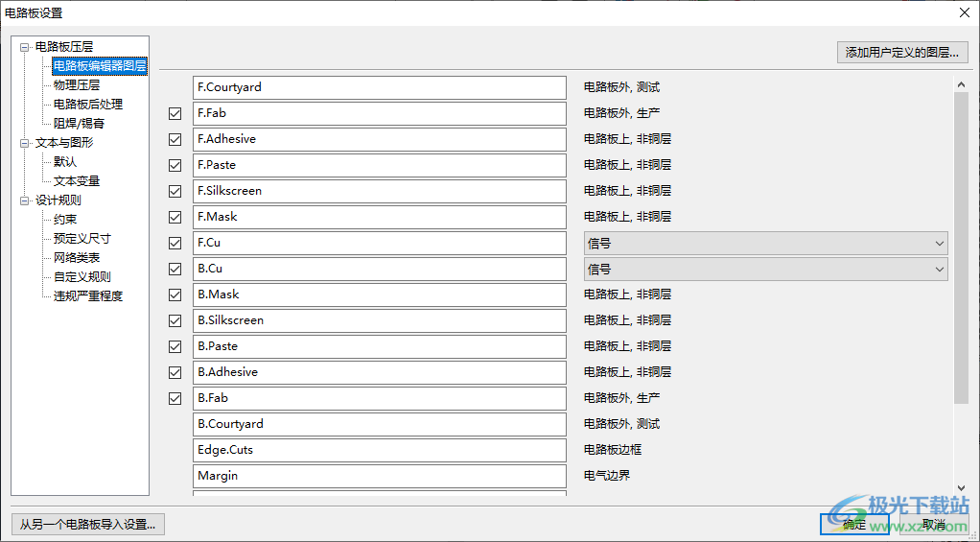Open 网络类表 settings page
Screen dimensions: 980x542
click(77, 258)
